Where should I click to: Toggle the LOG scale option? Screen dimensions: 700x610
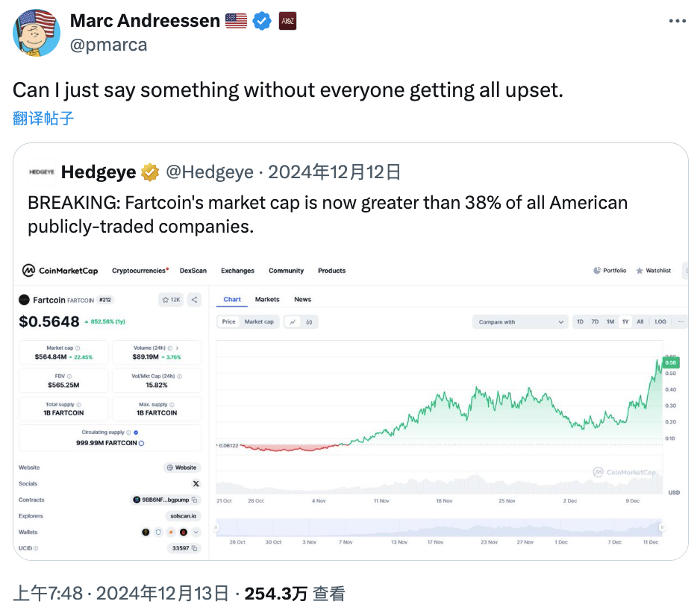point(660,321)
